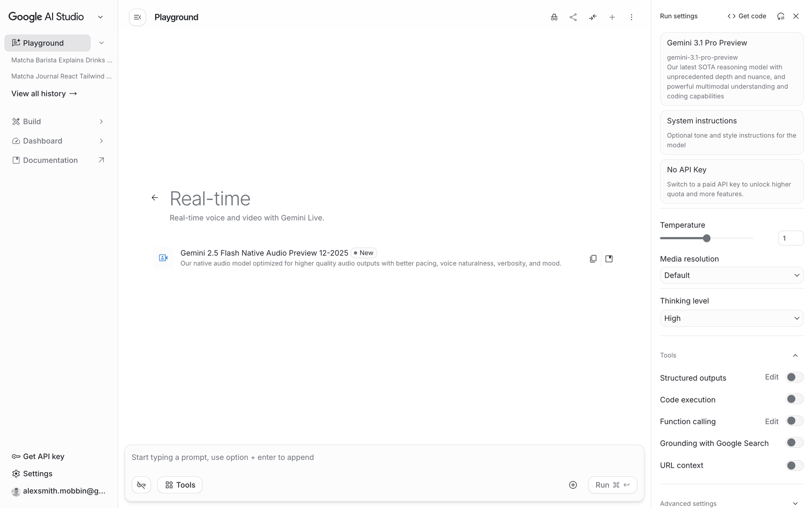
Task: Turn on Function calling toggle
Action: (x=795, y=421)
